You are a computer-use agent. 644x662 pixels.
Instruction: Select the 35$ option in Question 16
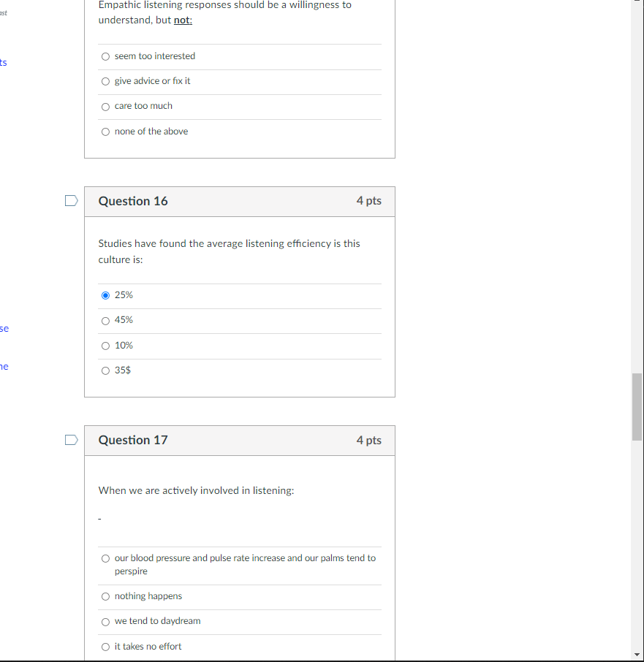point(105,370)
